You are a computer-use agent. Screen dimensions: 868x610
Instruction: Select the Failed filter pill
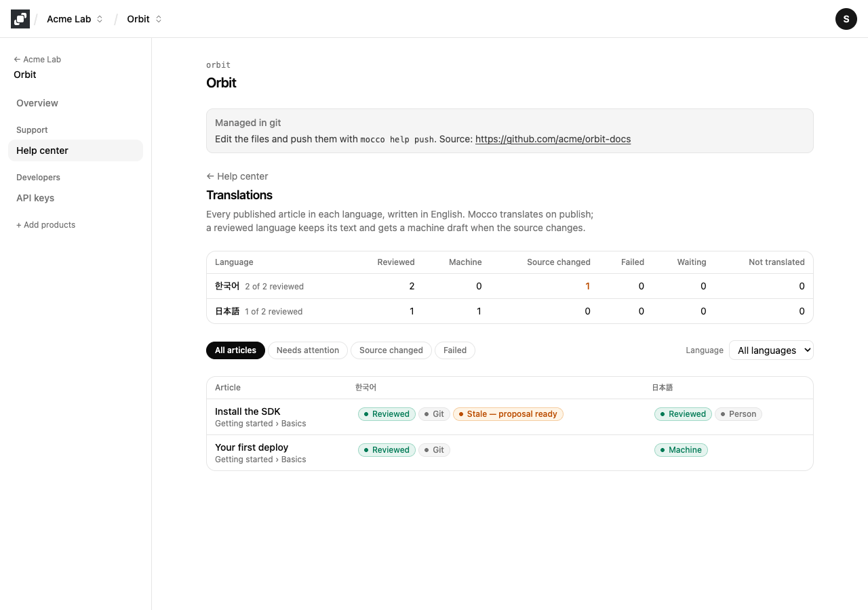[455, 350]
